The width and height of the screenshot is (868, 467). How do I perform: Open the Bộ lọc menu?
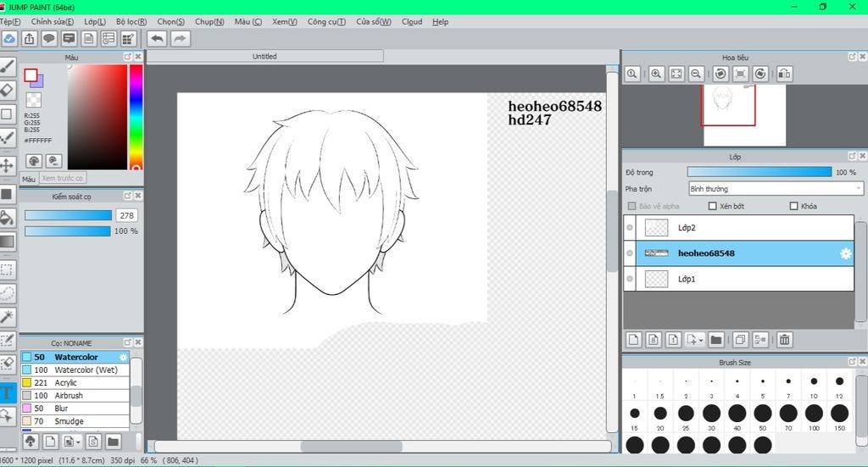(x=131, y=21)
